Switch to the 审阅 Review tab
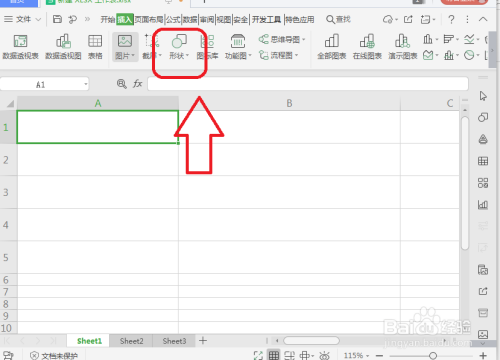The height and width of the screenshot is (360, 500). [207, 19]
